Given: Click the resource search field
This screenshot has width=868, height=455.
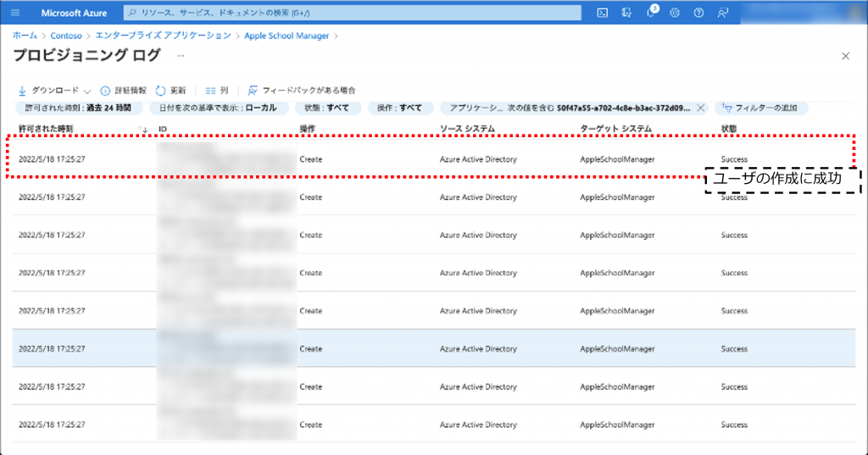Looking at the screenshot, I should point(353,13).
